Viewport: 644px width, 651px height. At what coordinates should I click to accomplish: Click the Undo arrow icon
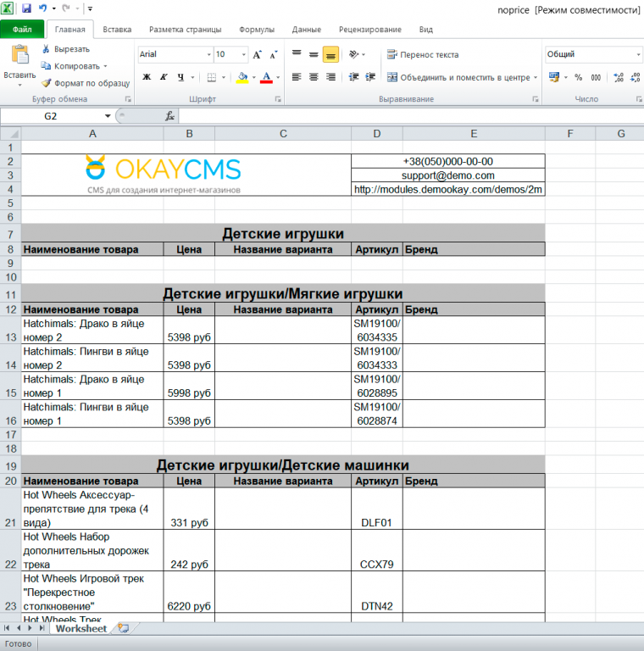42,8
